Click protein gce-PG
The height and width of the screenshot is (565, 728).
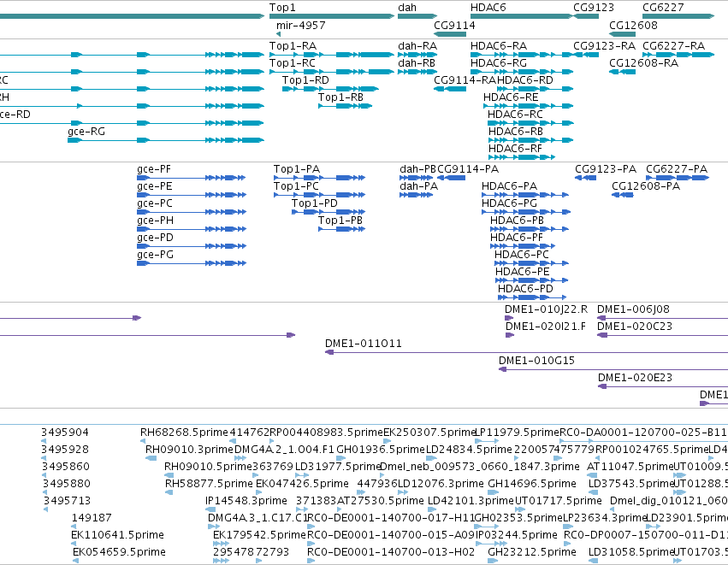(x=192, y=263)
